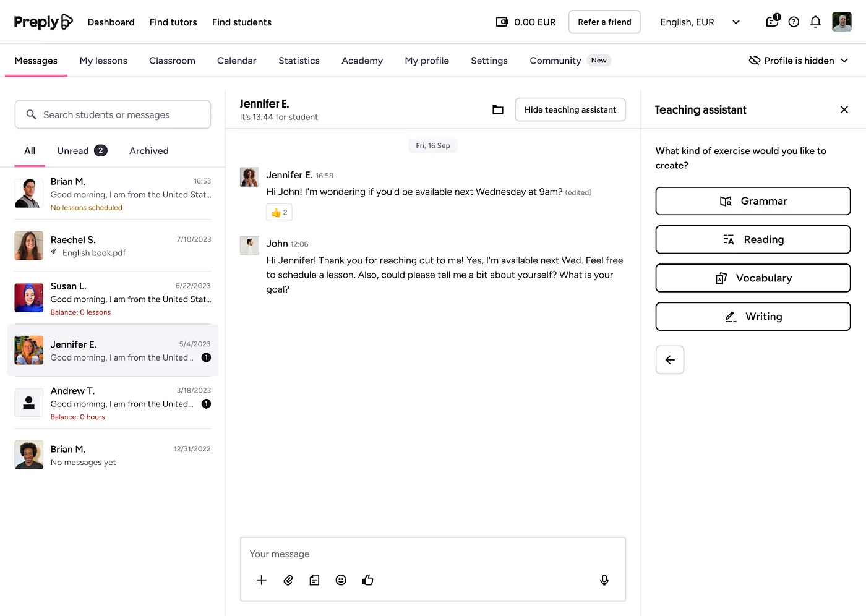
Task: Open the Raechel S. conversation
Action: click(113, 246)
